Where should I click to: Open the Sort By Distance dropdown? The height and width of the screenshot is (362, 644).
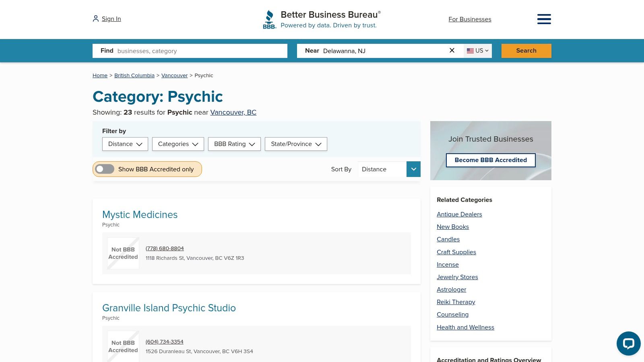tap(389, 169)
